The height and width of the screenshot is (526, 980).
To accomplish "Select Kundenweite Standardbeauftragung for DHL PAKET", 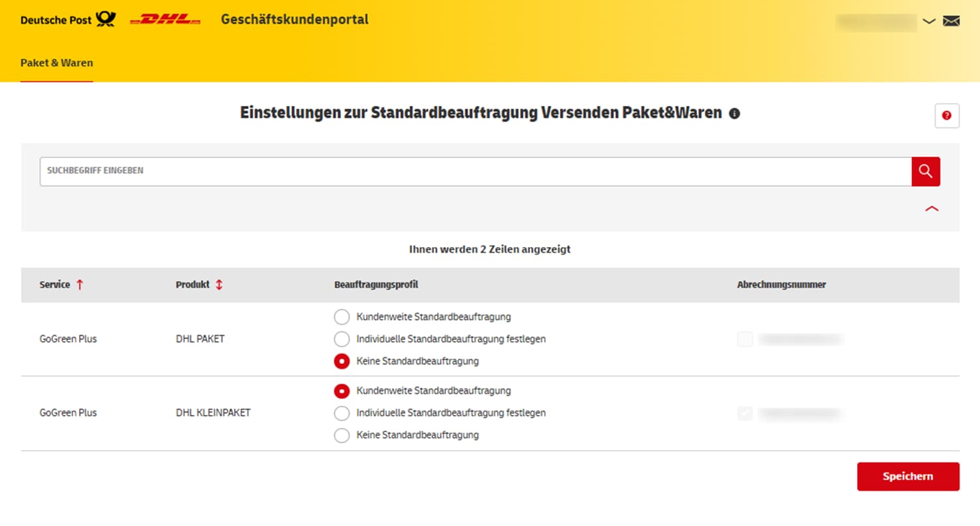I will (x=342, y=317).
